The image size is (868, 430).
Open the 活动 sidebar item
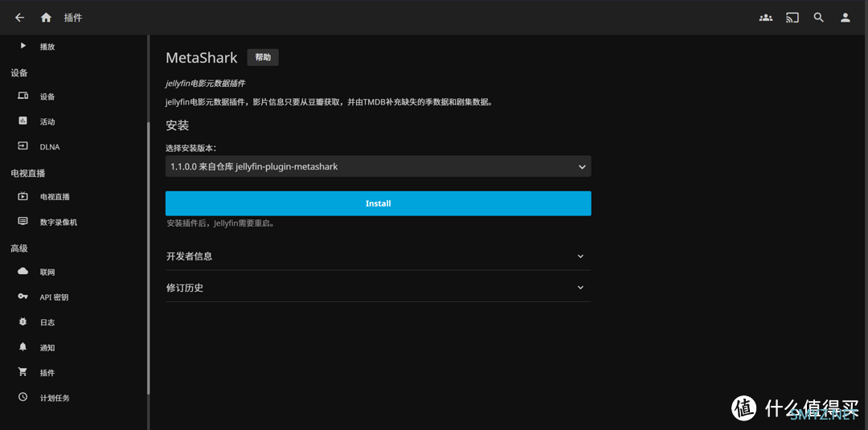pyautogui.click(x=74, y=121)
